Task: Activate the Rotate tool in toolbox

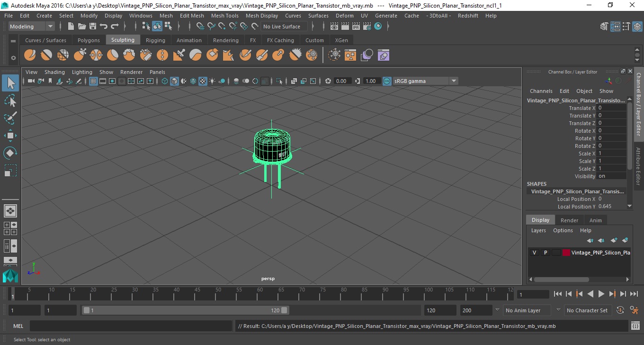Action: tap(10, 153)
